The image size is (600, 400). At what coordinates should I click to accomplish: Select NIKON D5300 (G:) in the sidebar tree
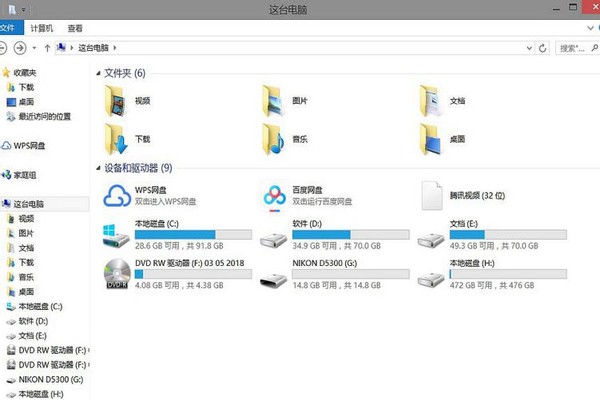point(51,379)
